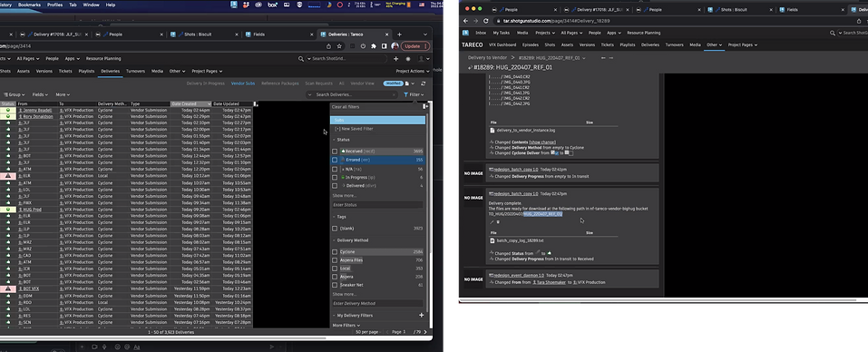Image resolution: width=868 pixels, height=352 pixels.
Task: Open Project Actions dropdown
Action: (x=413, y=71)
